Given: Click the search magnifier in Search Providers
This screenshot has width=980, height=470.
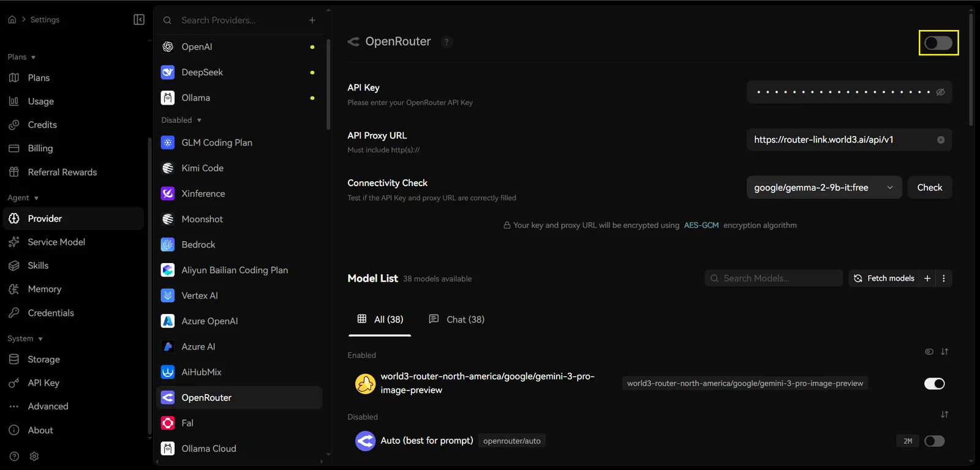Looking at the screenshot, I should coord(167,20).
